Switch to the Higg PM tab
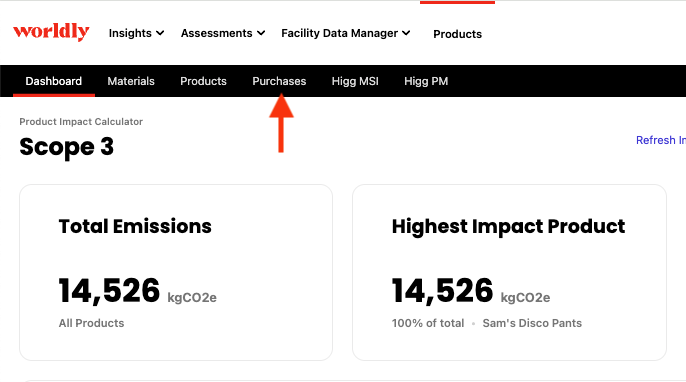This screenshot has width=686, height=382. 426,81
